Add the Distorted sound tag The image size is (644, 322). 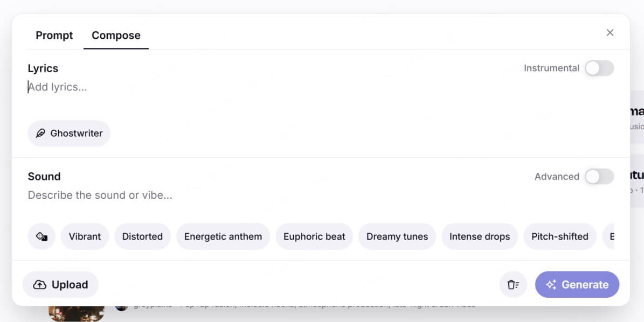142,237
